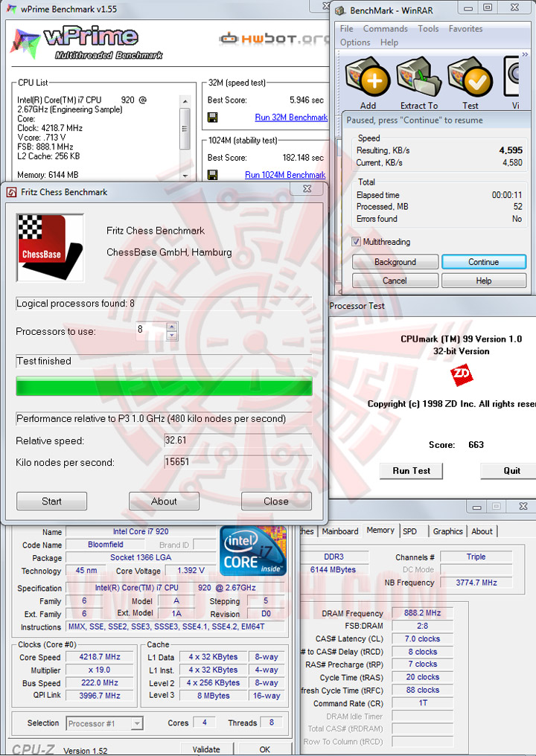
Task: Switch to the Mainboard tab in CPU-Z
Action: pos(339,531)
